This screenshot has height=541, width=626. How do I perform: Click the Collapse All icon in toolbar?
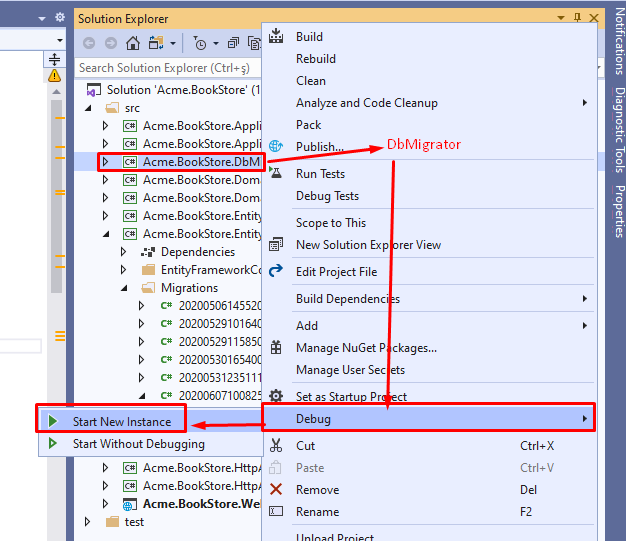click(233, 43)
